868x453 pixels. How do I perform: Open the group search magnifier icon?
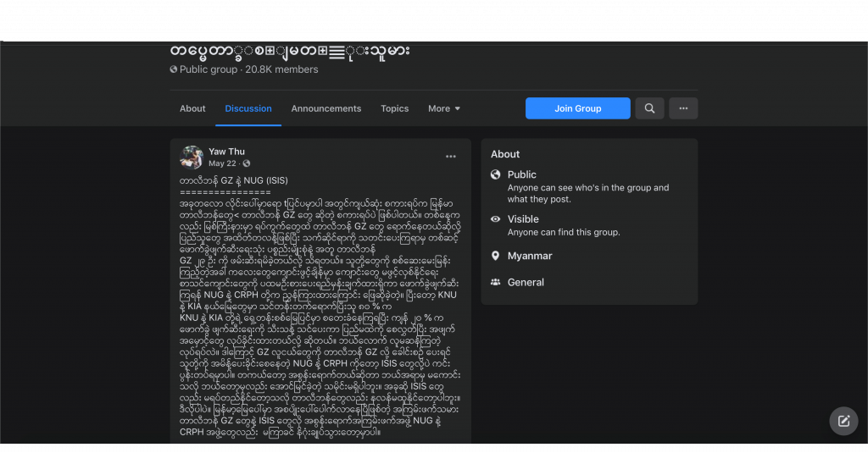[x=649, y=108]
